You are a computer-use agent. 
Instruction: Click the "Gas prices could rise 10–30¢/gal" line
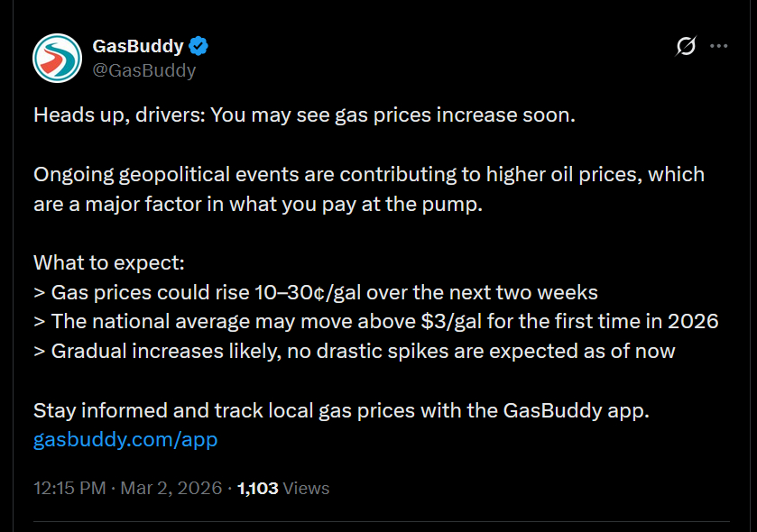(x=316, y=292)
